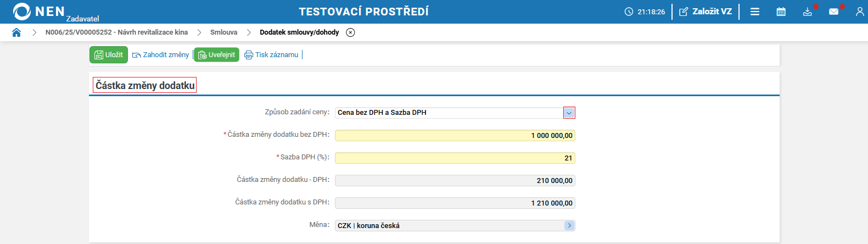Navigate to Smlouva breadcrumb

[x=223, y=32]
